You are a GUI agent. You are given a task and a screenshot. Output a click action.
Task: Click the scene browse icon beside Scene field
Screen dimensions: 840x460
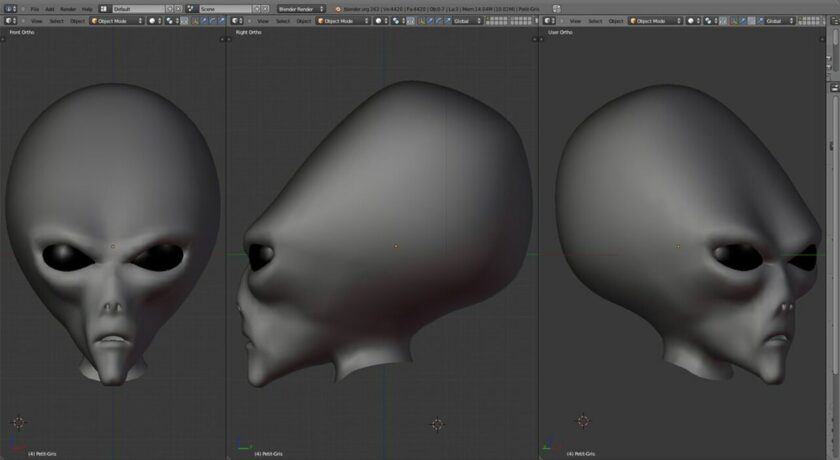click(192, 9)
